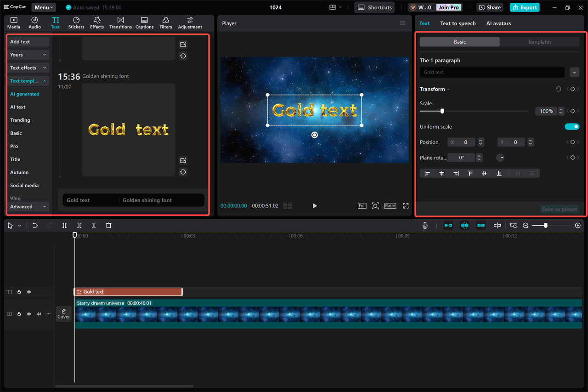Switch to the Filters panel

pyautogui.click(x=165, y=22)
